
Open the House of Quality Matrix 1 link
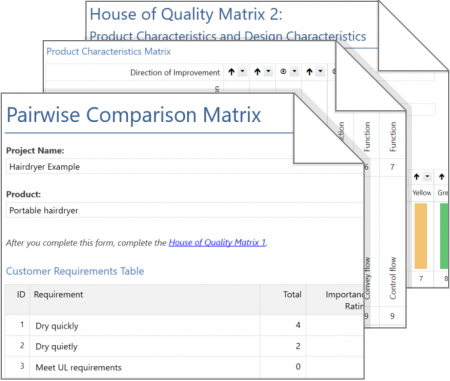pos(217,242)
